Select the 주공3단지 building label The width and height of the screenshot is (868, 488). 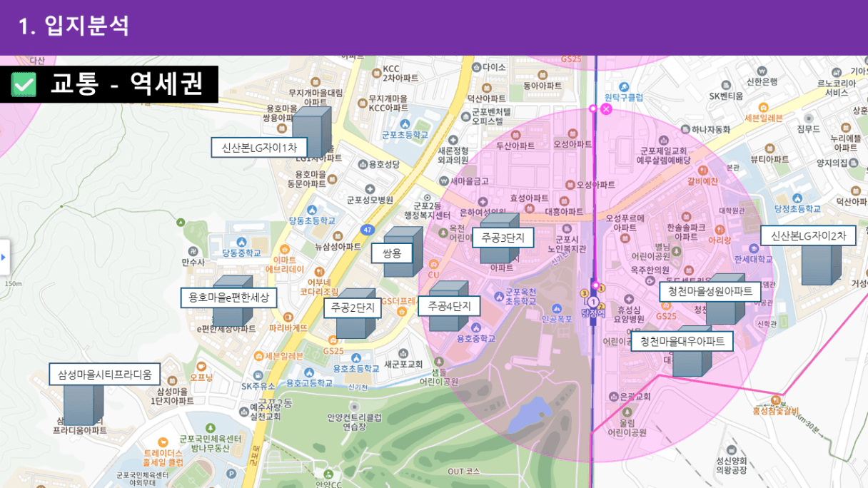point(503,238)
